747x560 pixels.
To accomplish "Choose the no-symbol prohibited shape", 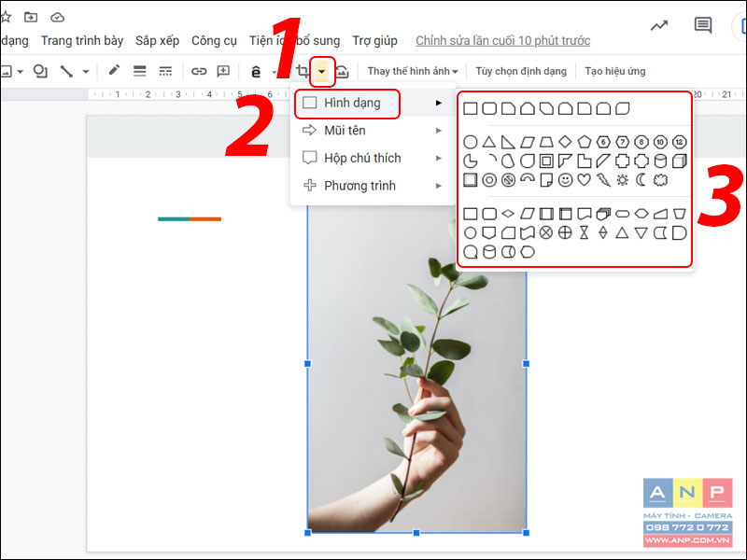I will tap(508, 180).
